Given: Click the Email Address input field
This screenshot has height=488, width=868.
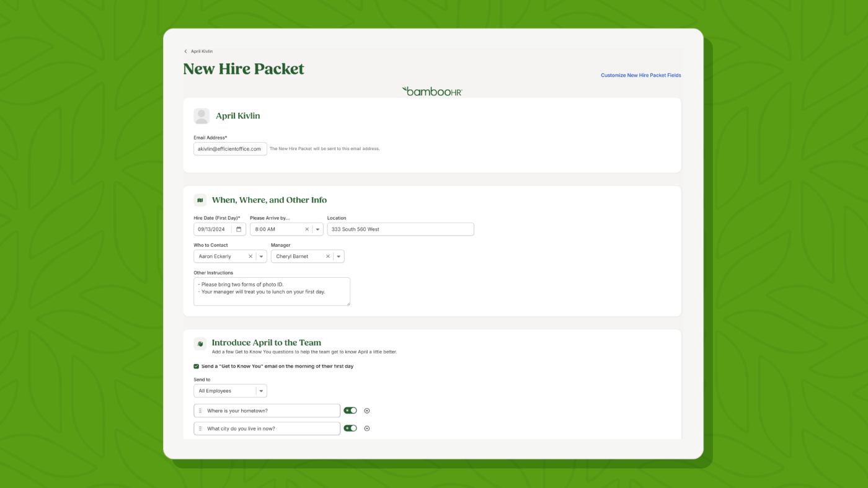Looking at the screenshot, I should tap(230, 149).
